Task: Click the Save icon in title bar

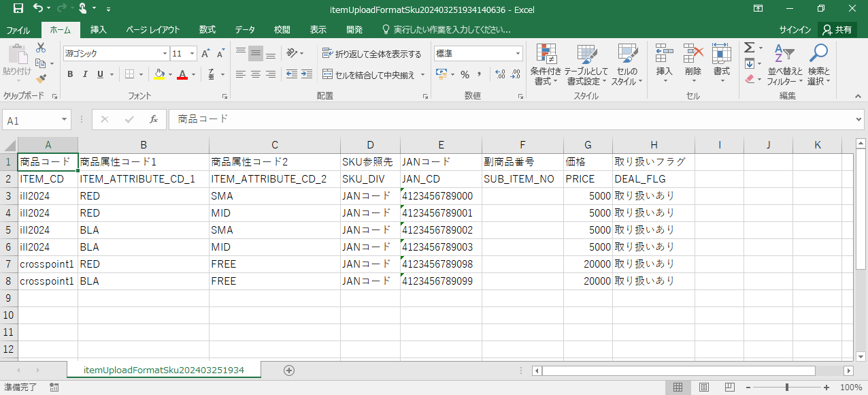Action: [x=18, y=9]
